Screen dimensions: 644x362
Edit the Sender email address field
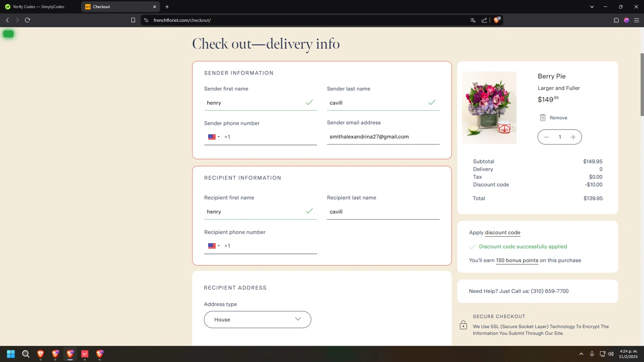[x=383, y=137]
